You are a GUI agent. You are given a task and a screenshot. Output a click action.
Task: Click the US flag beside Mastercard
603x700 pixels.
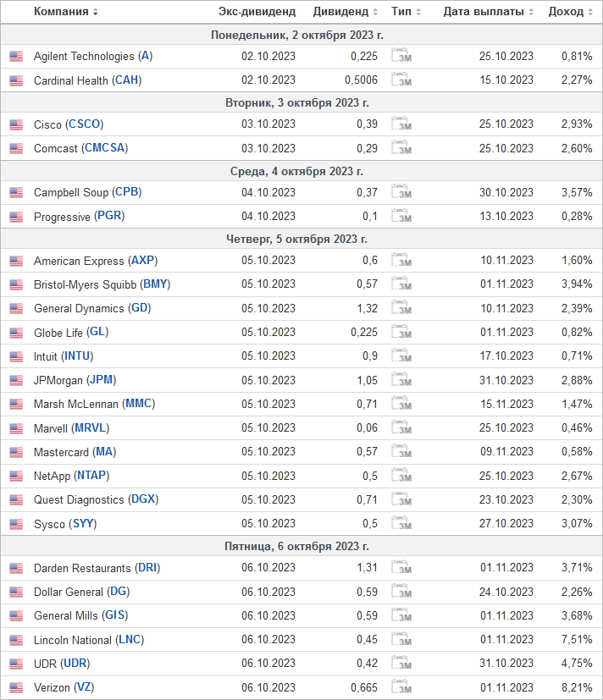click(x=16, y=452)
